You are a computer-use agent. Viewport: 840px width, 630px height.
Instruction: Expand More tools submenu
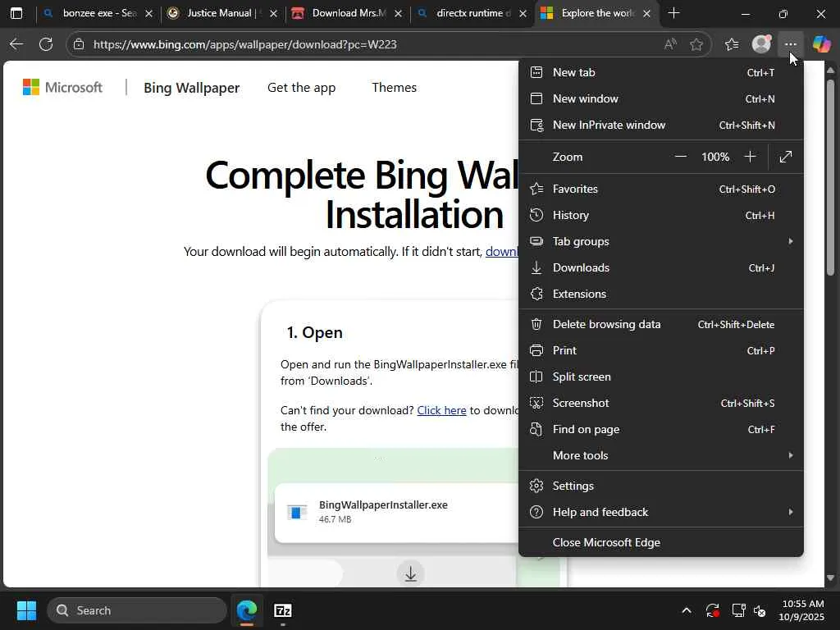[661, 455]
